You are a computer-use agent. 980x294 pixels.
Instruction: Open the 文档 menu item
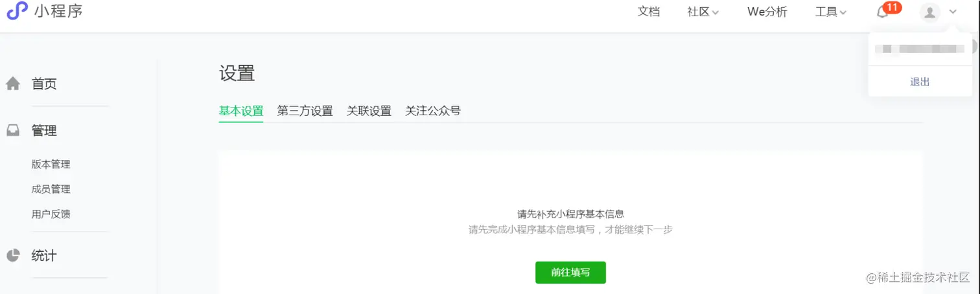coord(649,12)
